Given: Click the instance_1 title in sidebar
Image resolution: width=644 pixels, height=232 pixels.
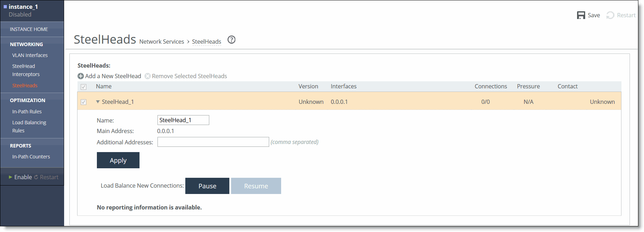Looking at the screenshot, I should click(23, 7).
